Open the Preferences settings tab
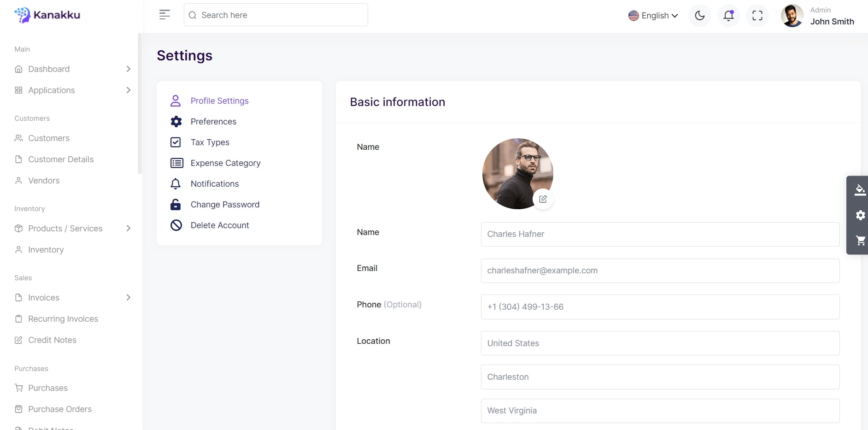The height and width of the screenshot is (430, 868). click(x=213, y=122)
